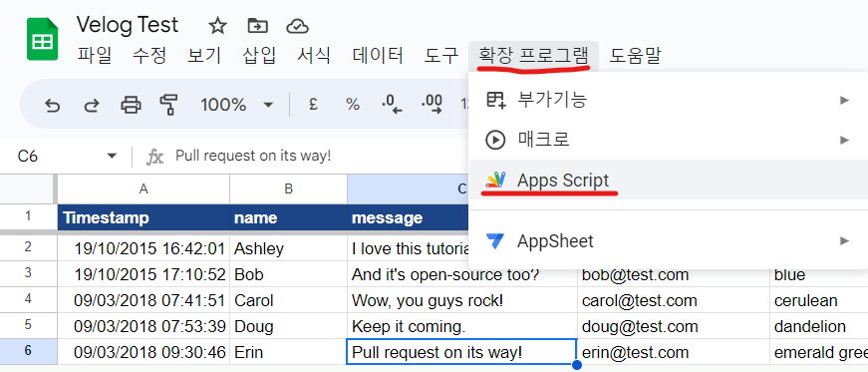Increase decimal places button
The width and height of the screenshot is (868, 372).
tap(432, 105)
